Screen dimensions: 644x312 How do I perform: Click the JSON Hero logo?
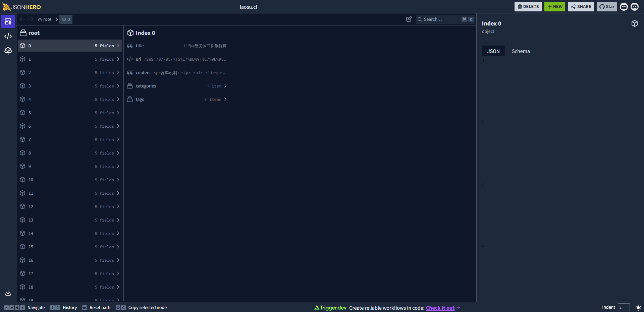[x=21, y=7]
